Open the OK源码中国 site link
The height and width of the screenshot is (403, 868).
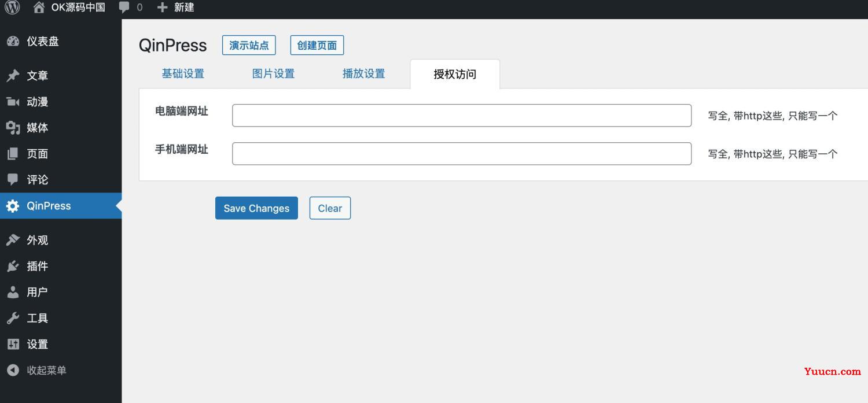pos(78,8)
